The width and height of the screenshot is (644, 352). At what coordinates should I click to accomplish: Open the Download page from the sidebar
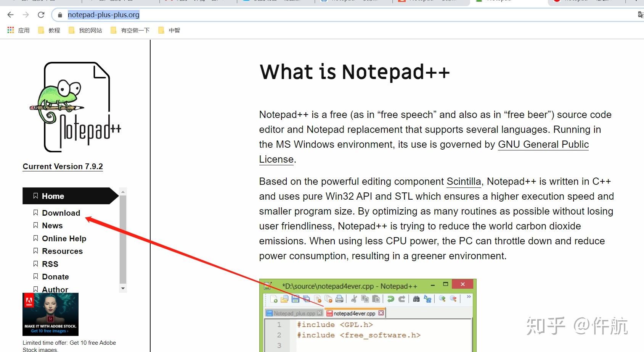[61, 213]
